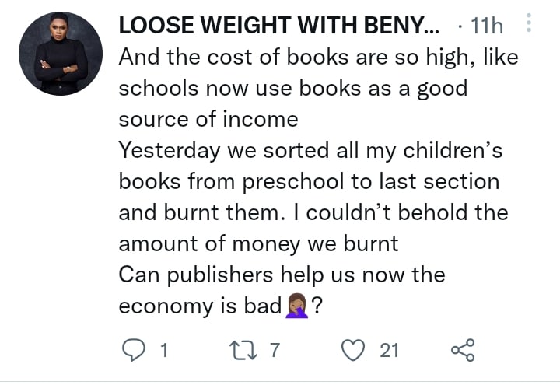Open the three-dot more options menu
The image size is (560, 392).
click(530, 25)
